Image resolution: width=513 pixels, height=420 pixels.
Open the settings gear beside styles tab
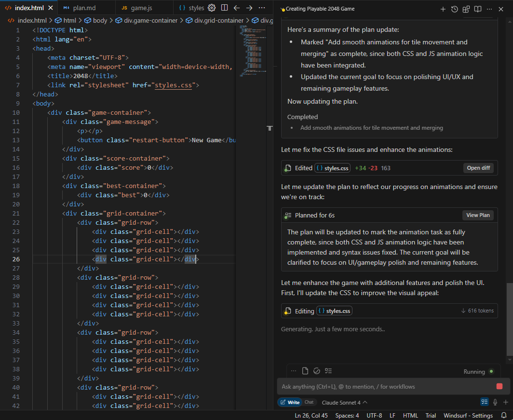[x=211, y=8]
